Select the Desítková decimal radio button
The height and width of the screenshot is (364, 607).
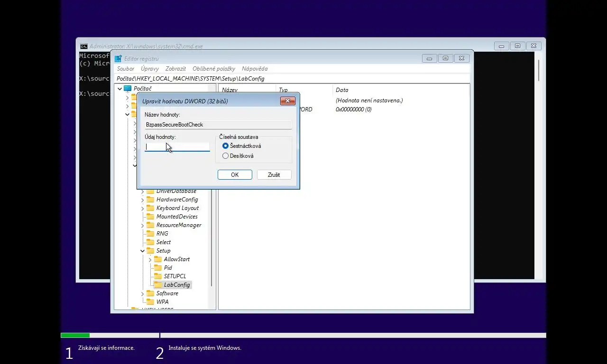click(225, 156)
